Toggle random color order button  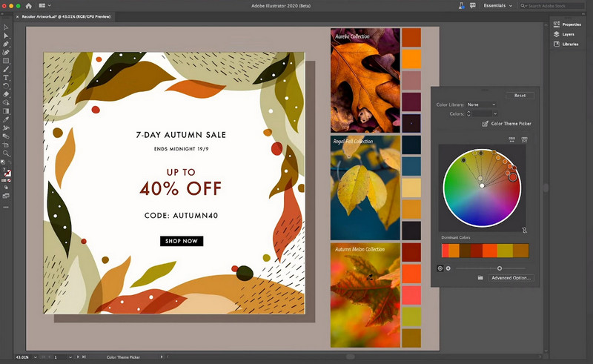pos(511,139)
